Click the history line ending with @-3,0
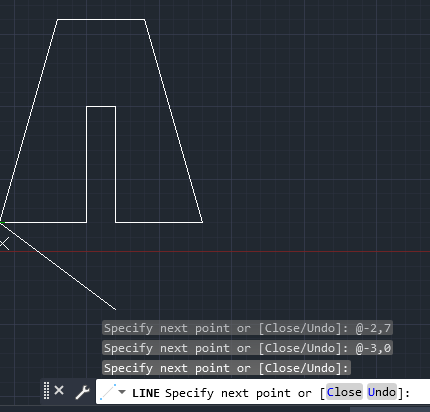Viewport: 430px width, 412px height. pyautogui.click(x=247, y=348)
